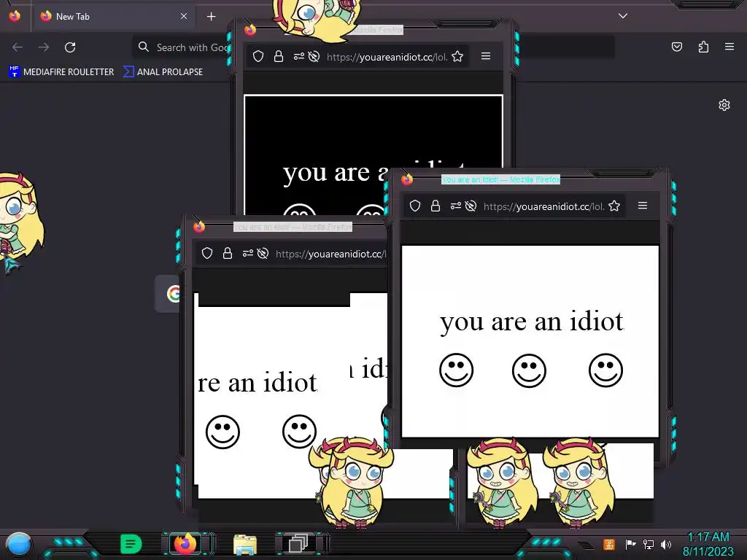747x560 pixels.
Task: Go back in main Firefox window
Action: pyautogui.click(x=18, y=47)
